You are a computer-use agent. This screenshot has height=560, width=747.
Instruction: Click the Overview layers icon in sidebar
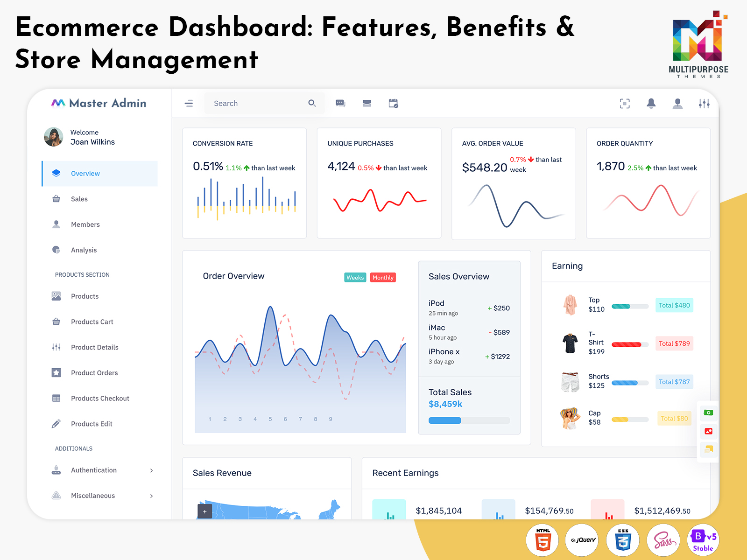(x=56, y=173)
